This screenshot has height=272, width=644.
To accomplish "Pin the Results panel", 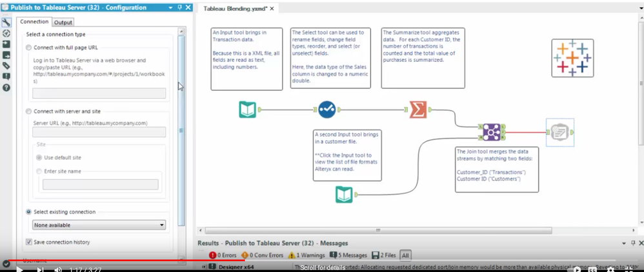I will 633,243.
